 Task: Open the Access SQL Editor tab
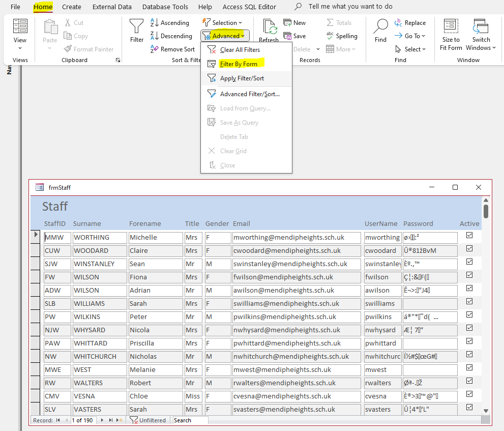click(249, 7)
